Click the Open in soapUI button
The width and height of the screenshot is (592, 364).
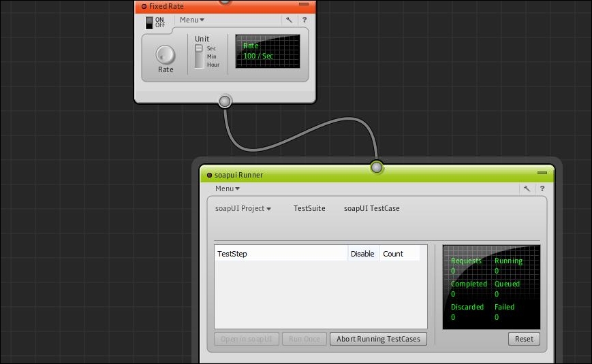(247, 339)
